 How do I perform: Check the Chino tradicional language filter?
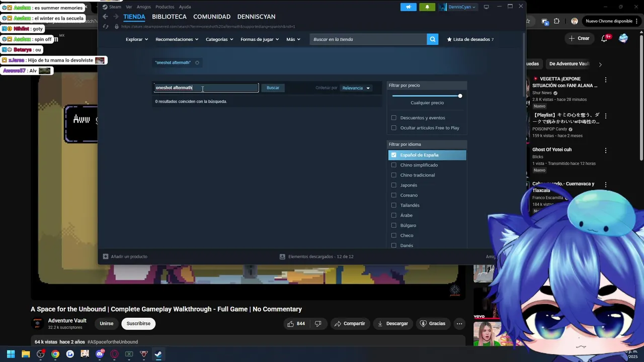[394, 175]
